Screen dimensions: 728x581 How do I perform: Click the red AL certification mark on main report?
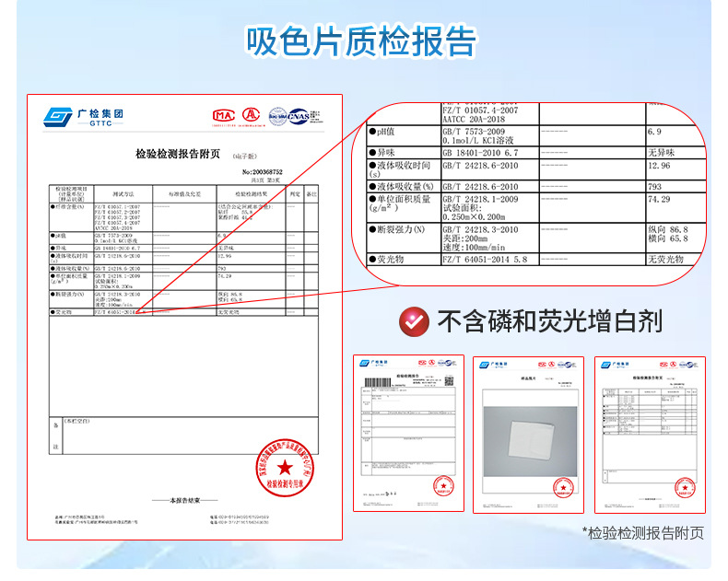252,114
